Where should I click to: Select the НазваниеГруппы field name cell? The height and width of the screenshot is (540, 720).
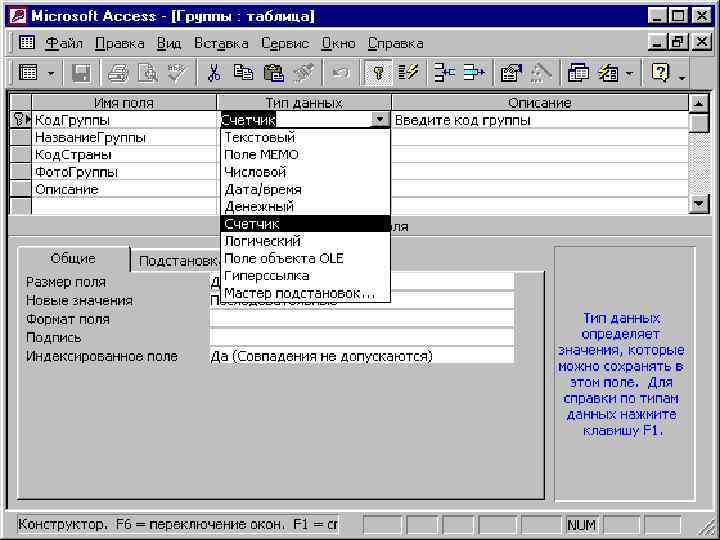[124, 137]
